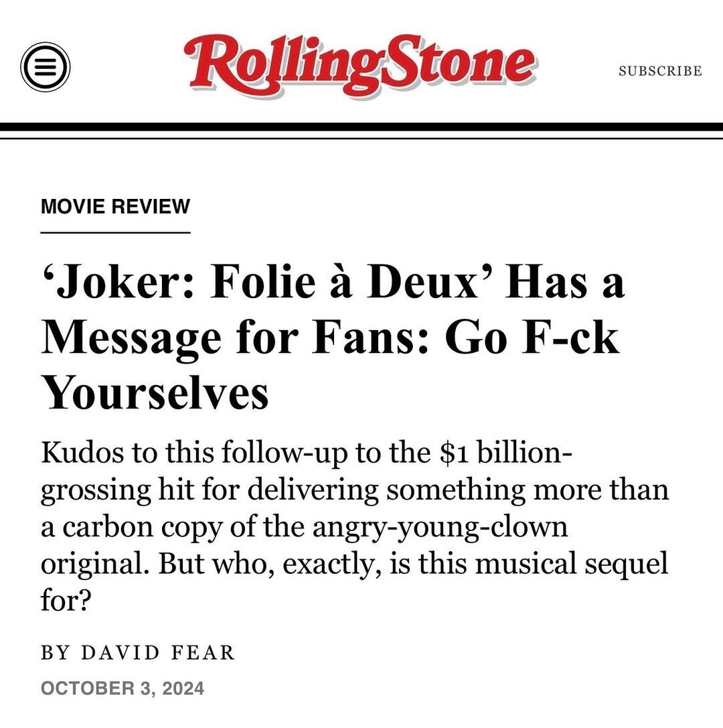The width and height of the screenshot is (723, 728).
Task: Open the hamburger navigation menu
Action: (46, 68)
